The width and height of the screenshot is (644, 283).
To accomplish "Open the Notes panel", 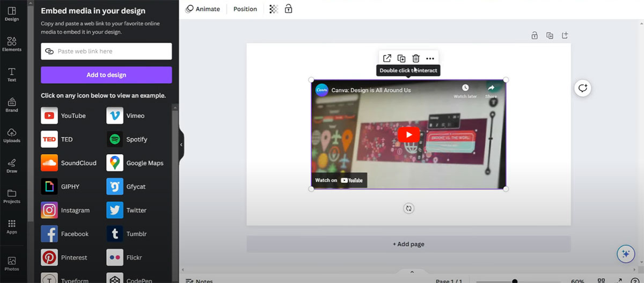I will tap(199, 281).
